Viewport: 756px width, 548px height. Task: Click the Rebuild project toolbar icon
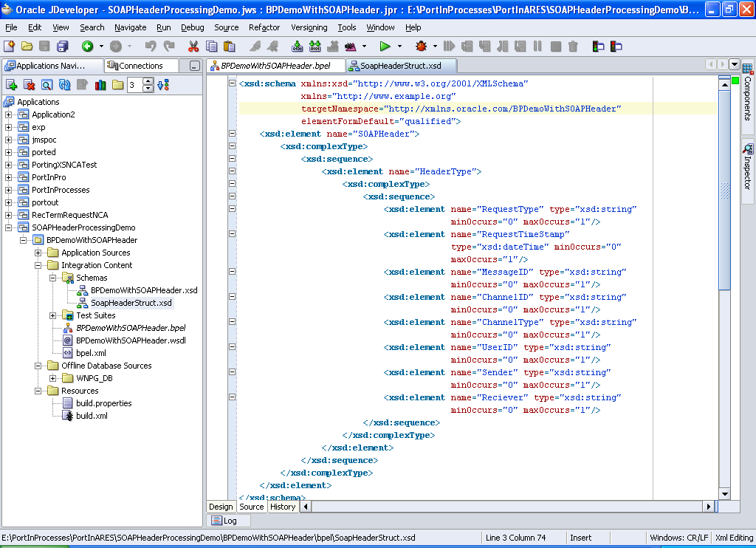tap(315, 47)
